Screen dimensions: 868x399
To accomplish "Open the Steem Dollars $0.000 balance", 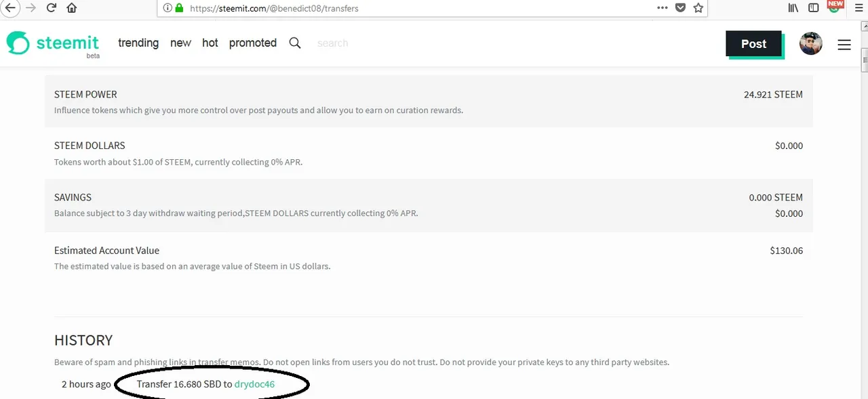I will point(789,146).
